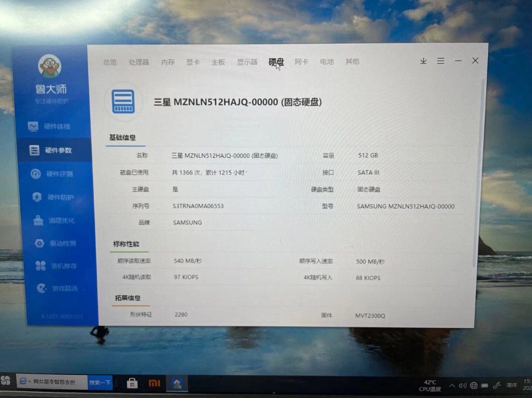This screenshot has width=532, height=398.
Task: Click the 是 value beside 主硬盘
Action: [x=175, y=189]
